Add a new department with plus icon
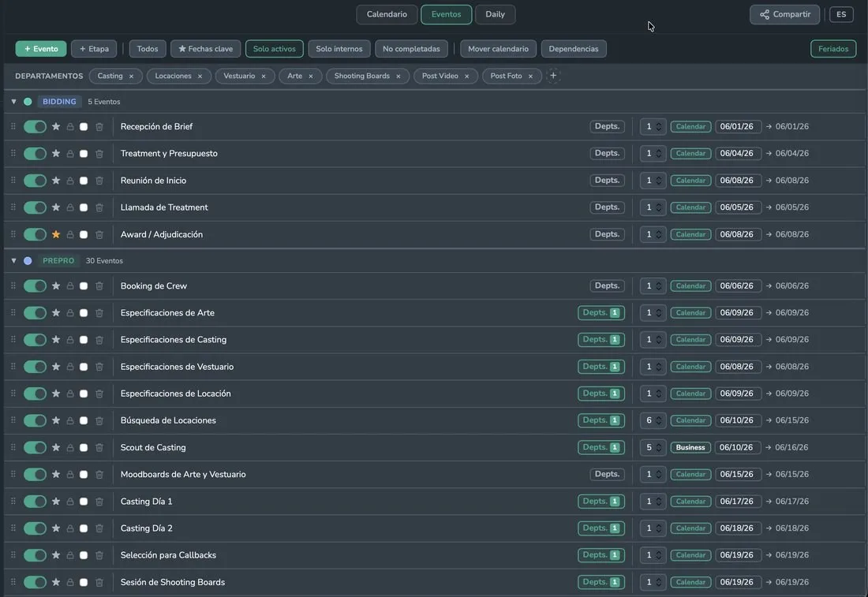The image size is (868, 597). tap(553, 76)
